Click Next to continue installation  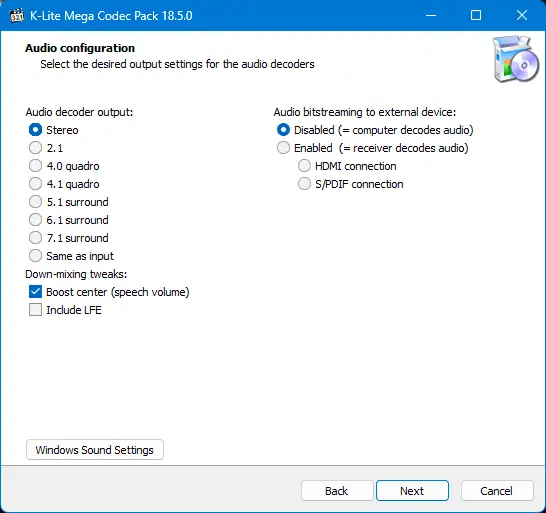point(412,491)
